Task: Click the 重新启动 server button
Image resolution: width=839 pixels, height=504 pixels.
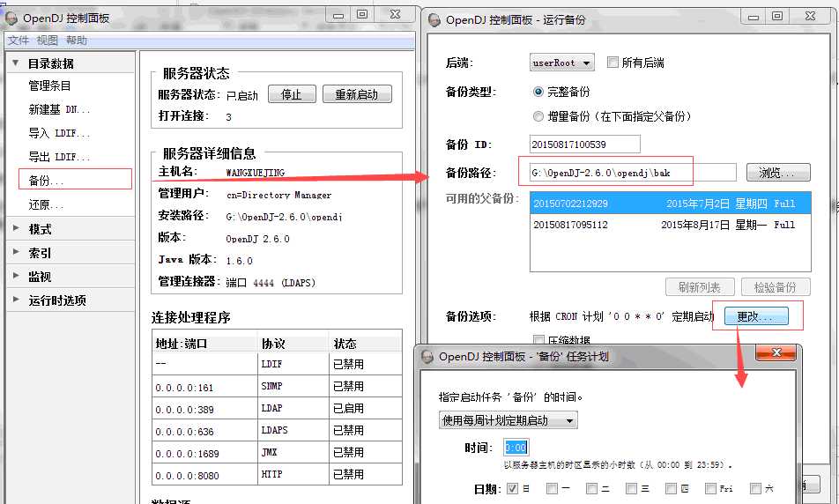Action: 356,94
